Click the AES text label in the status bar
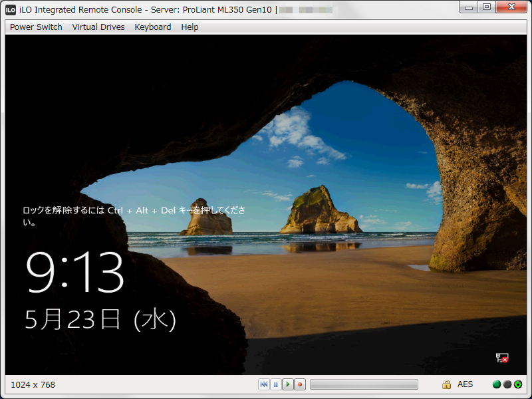Image resolution: width=532 pixels, height=399 pixels. pos(465,384)
